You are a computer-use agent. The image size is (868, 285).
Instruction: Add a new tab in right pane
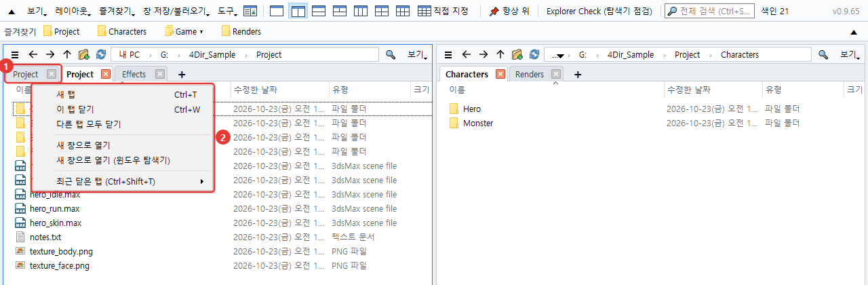click(578, 75)
